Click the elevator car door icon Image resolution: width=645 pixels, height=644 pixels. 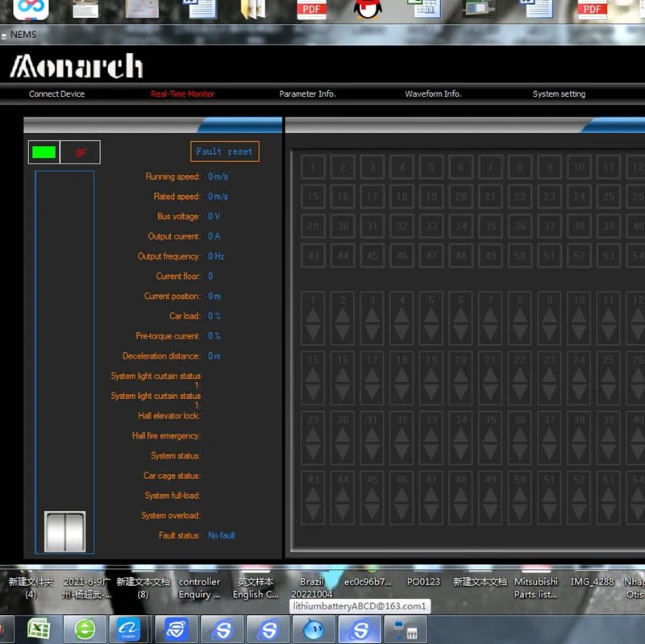point(65,531)
